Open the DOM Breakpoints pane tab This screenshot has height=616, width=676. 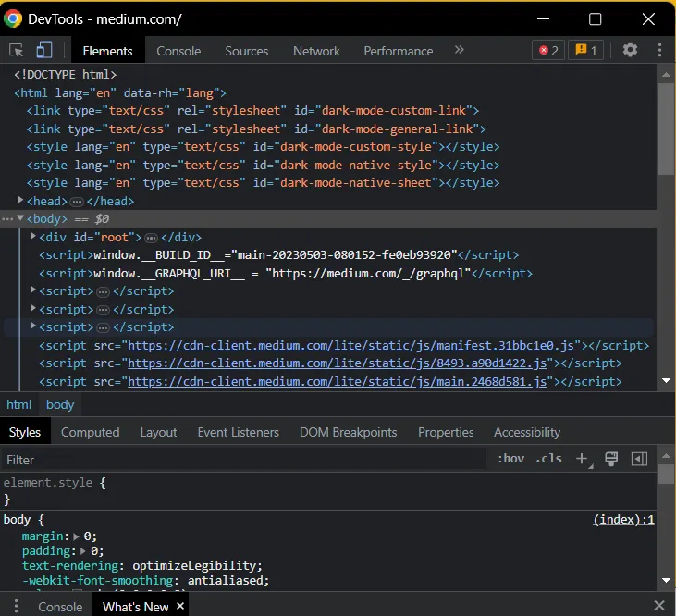[348, 432]
